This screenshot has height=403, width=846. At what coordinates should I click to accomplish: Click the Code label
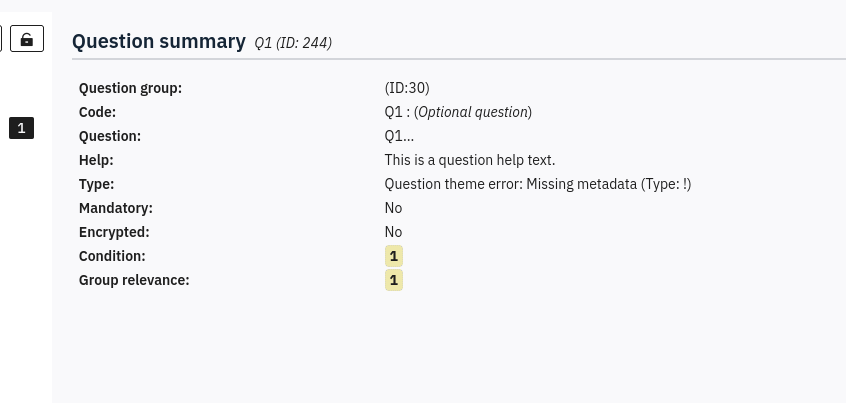pyautogui.click(x=97, y=112)
